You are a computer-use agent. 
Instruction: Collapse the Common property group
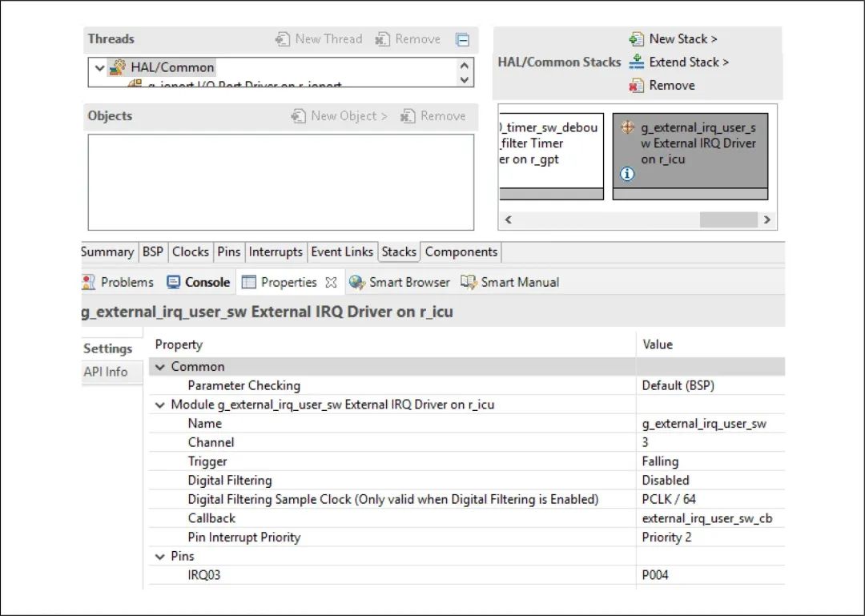pos(161,367)
